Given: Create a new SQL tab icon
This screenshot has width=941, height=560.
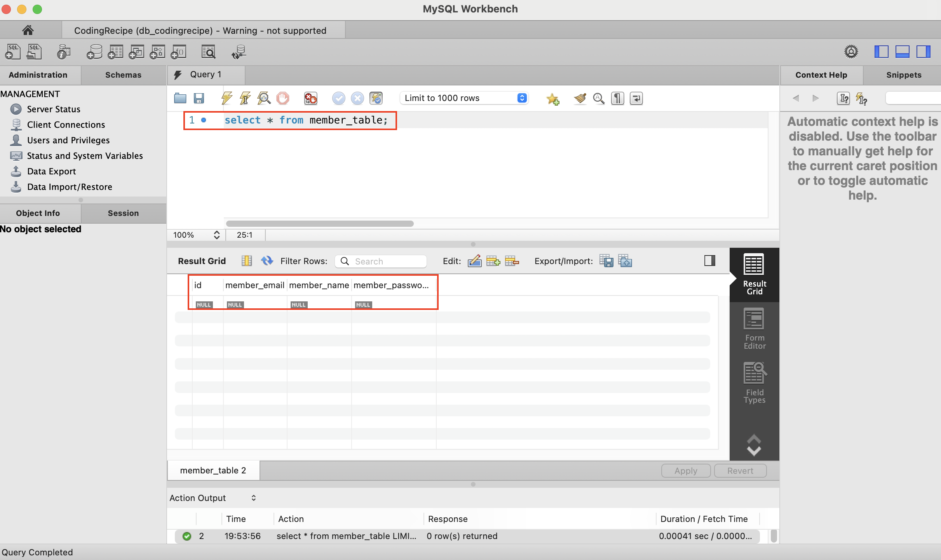Looking at the screenshot, I should (13, 52).
